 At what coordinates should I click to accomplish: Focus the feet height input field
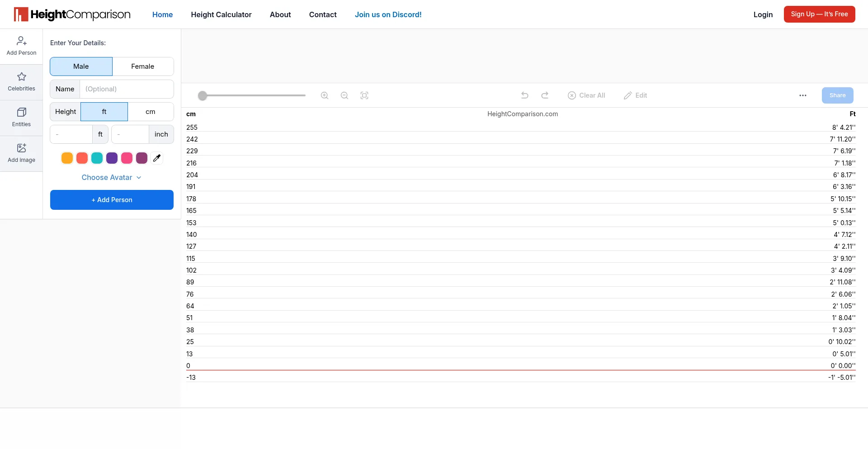coord(71,134)
